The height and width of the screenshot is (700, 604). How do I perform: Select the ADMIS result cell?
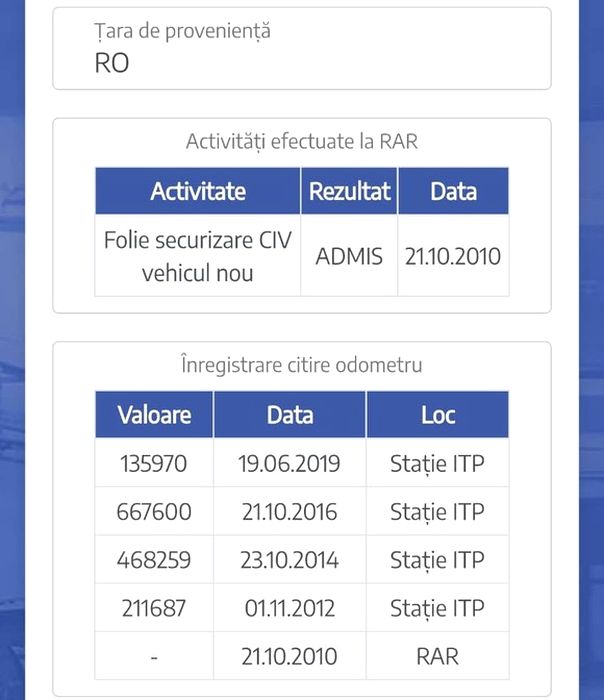click(349, 256)
